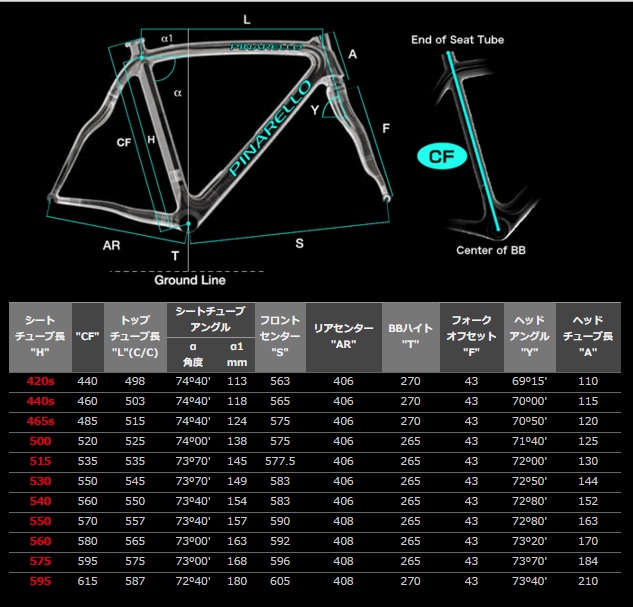
Task: Click the front center value 577.5
Action: (x=280, y=461)
